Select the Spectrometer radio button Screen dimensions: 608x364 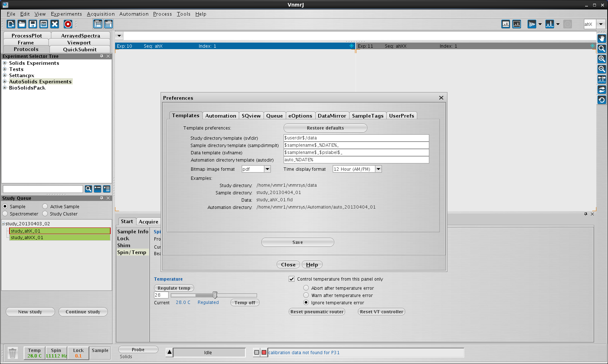point(5,214)
